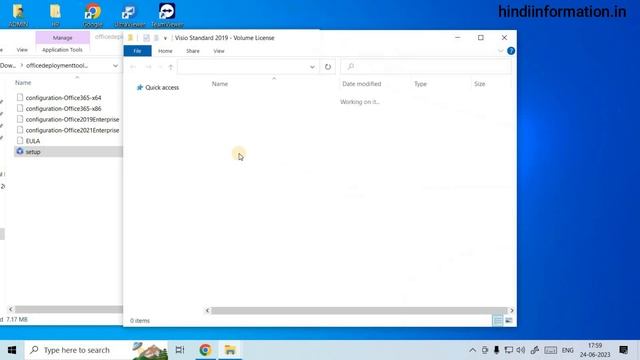This screenshot has height=360, width=640.
Task: Sort by the Name column header
Action: (220, 84)
